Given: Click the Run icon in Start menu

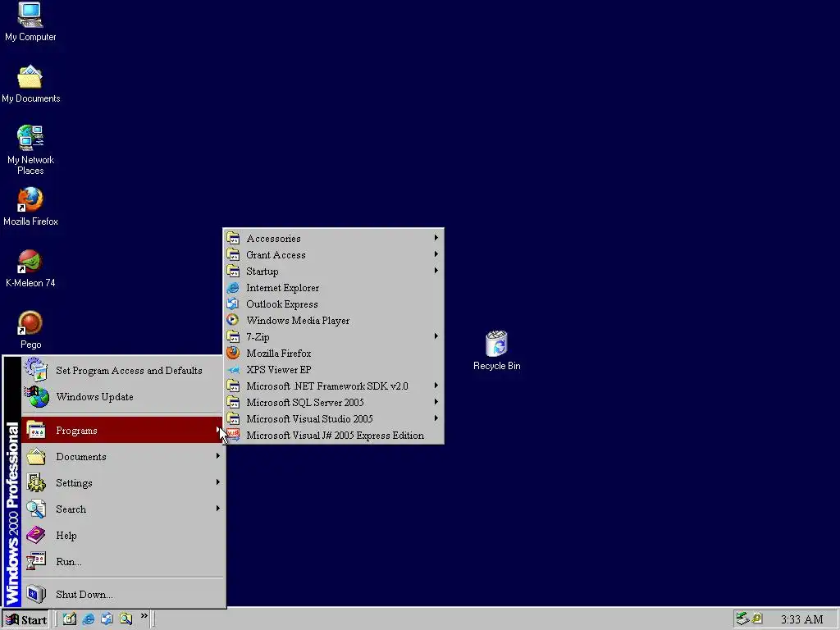Looking at the screenshot, I should click(36, 561).
